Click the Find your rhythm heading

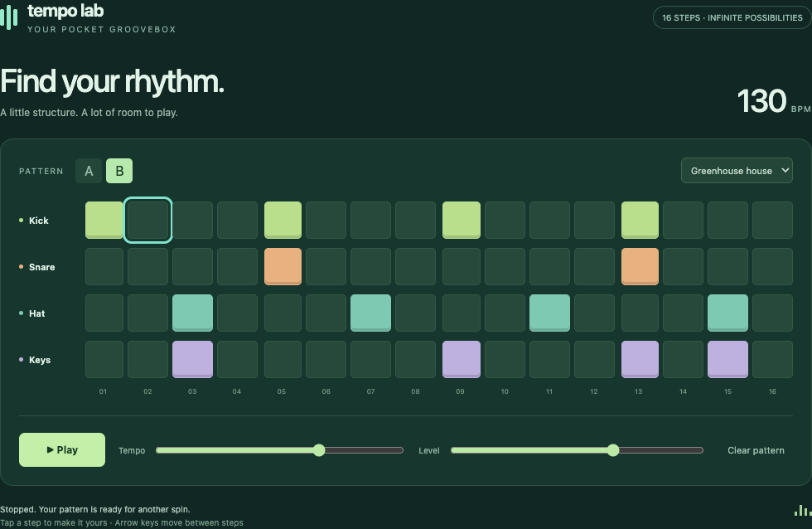[112, 82]
